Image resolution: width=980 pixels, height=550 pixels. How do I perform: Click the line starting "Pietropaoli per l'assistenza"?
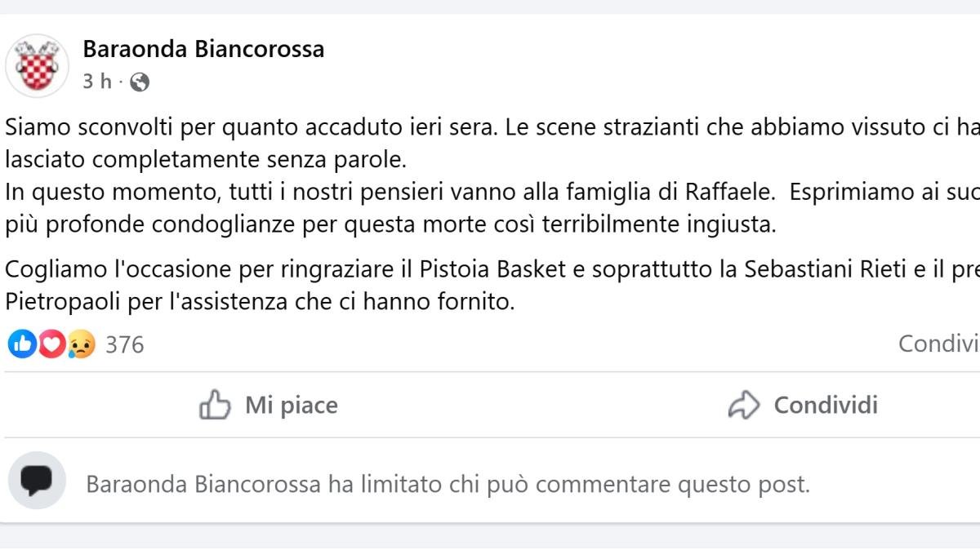tap(261, 302)
